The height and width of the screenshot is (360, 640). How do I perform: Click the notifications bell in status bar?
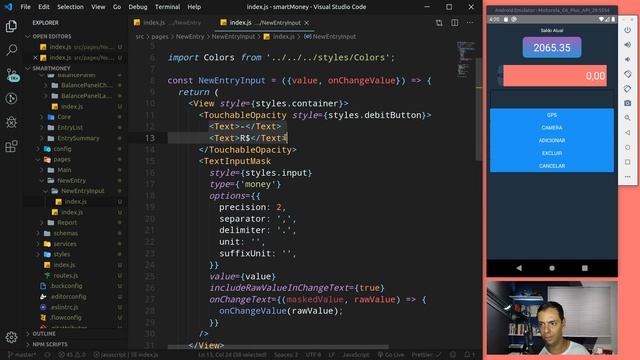click(469, 355)
